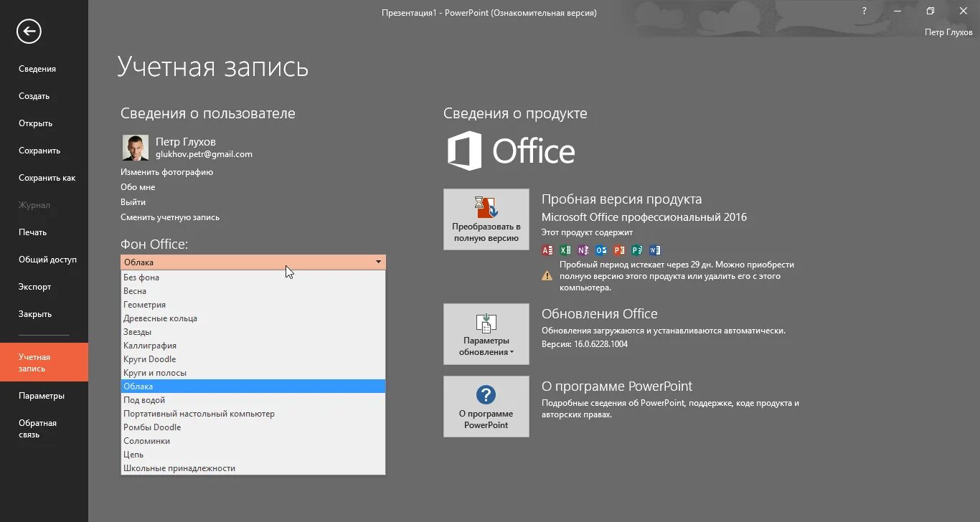980x522 pixels.
Task: Restore down the PowerPoint window
Action: pyautogui.click(x=930, y=11)
